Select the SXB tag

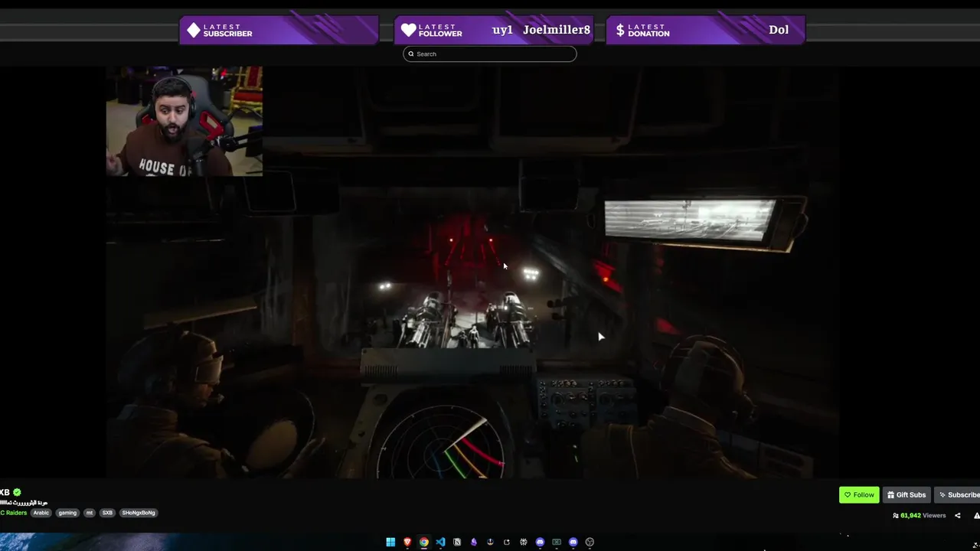click(107, 513)
